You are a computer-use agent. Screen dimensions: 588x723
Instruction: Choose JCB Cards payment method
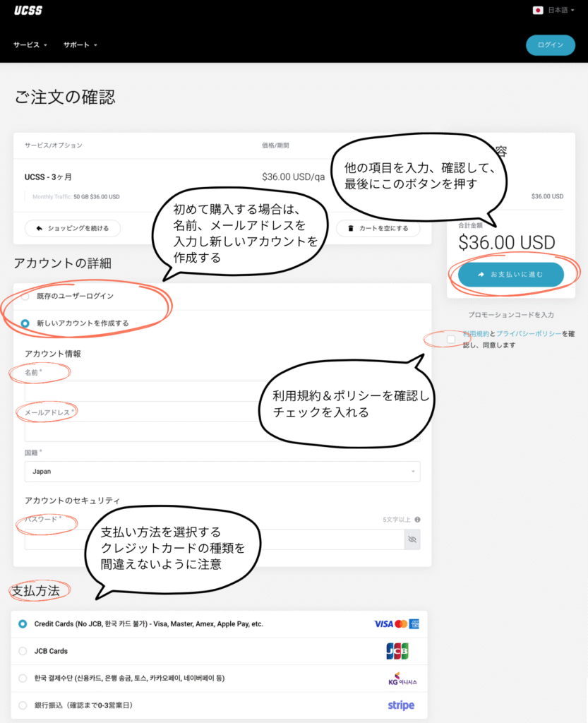[23, 651]
